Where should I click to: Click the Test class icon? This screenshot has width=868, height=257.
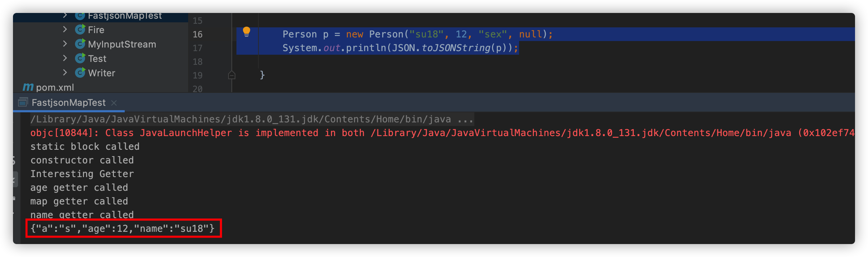point(80,58)
